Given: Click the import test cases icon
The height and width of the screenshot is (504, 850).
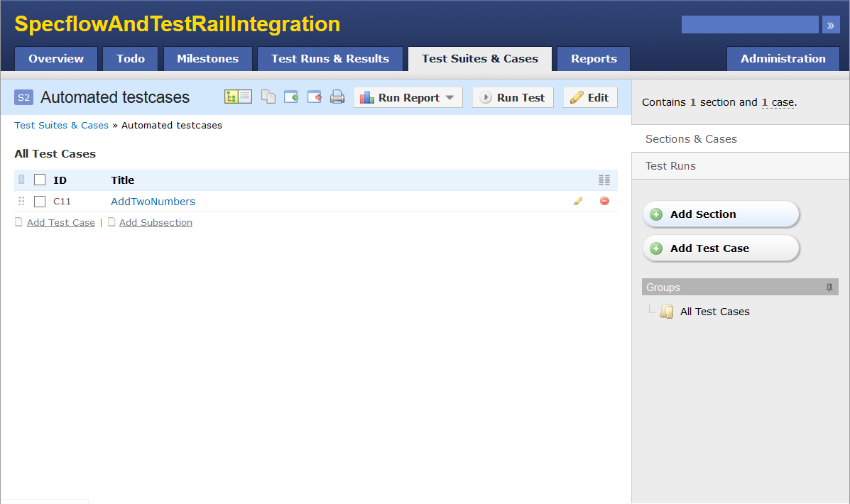Looking at the screenshot, I should click(x=291, y=97).
